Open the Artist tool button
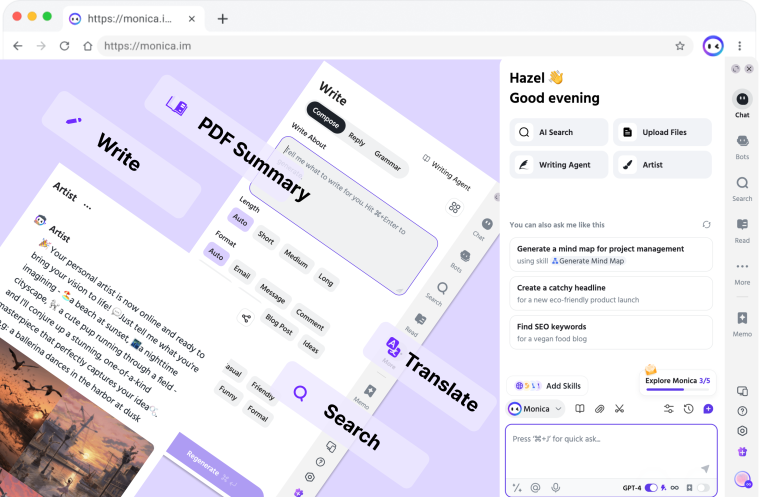The height and width of the screenshot is (497, 768). pos(662,165)
